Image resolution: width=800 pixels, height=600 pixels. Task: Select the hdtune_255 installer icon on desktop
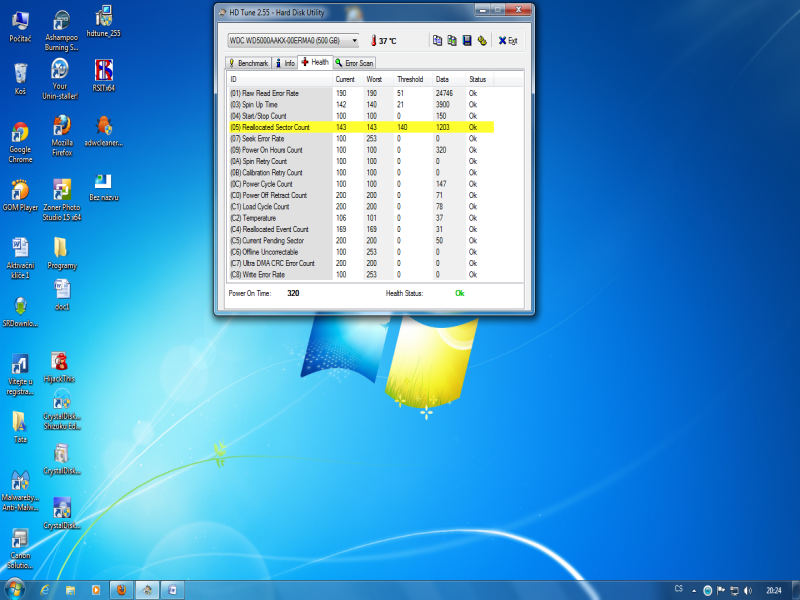104,21
